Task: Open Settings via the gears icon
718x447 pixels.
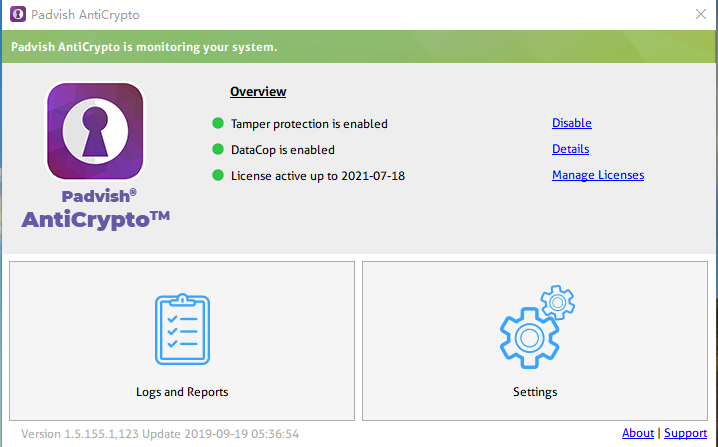Action: coord(537,327)
